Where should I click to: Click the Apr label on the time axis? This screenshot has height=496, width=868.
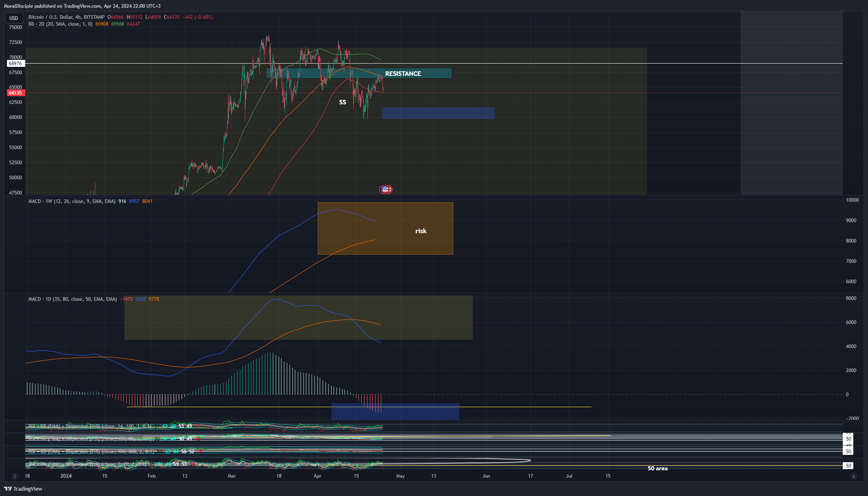318,476
